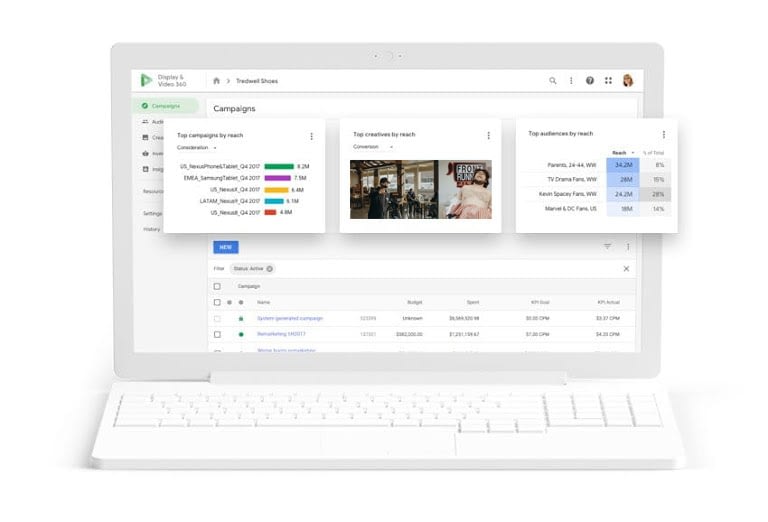Tick checkbox for System generated campaign row
768x522 pixels.
click(x=217, y=318)
